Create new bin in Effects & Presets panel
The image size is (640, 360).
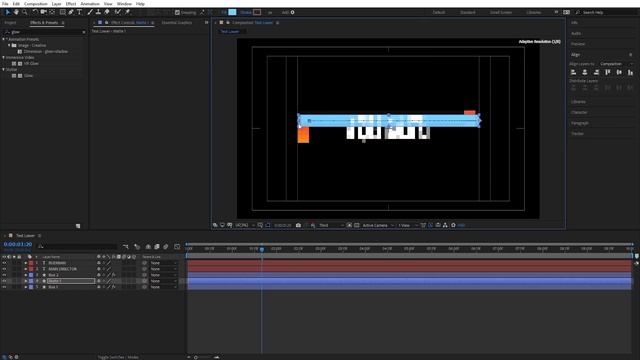pyautogui.click(x=78, y=226)
